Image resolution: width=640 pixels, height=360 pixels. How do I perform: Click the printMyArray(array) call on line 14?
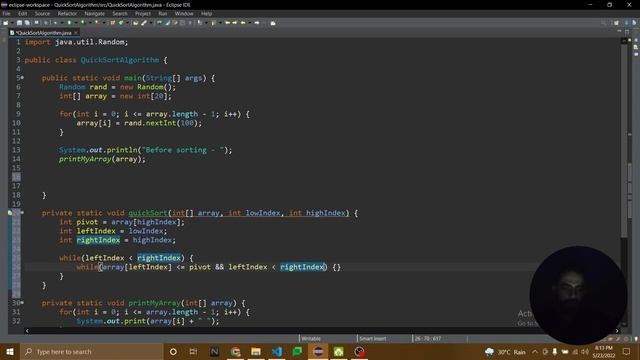[x=102, y=159]
